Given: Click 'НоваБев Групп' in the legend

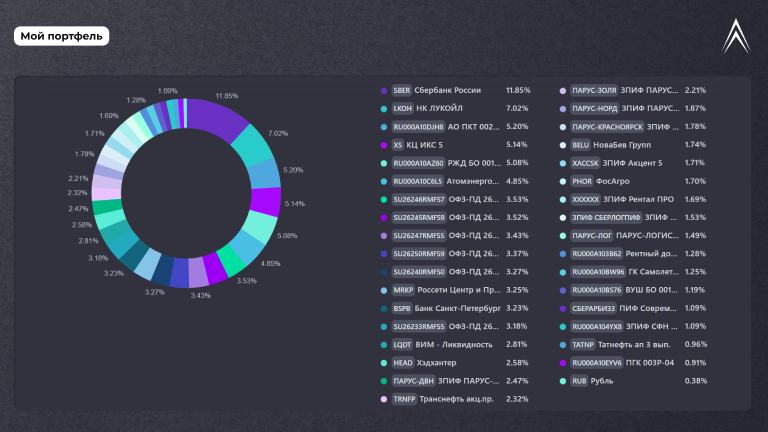Looking at the screenshot, I should click(622, 145).
